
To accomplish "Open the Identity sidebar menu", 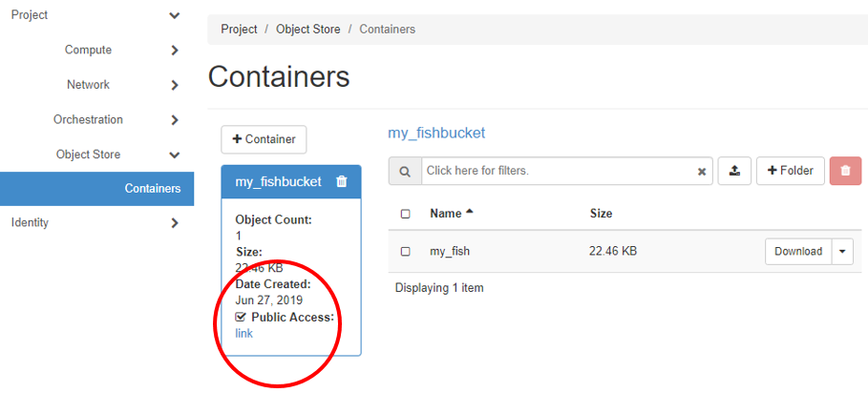I will pos(30,222).
